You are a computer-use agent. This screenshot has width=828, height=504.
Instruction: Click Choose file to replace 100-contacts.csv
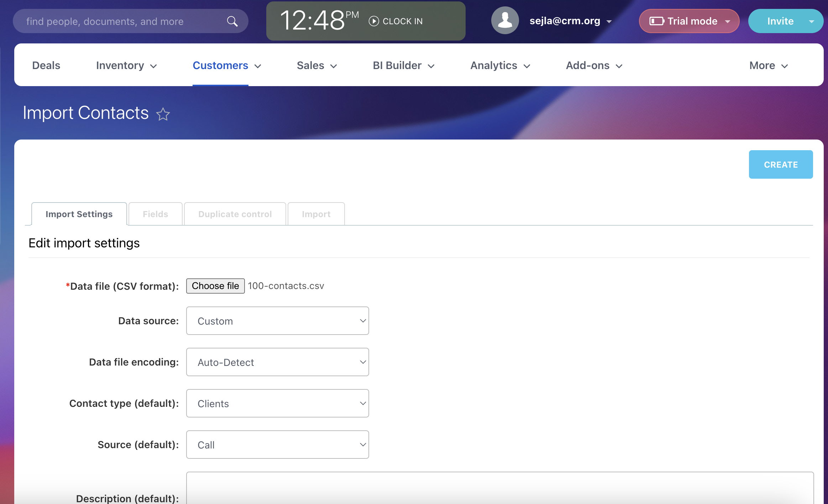pyautogui.click(x=215, y=286)
